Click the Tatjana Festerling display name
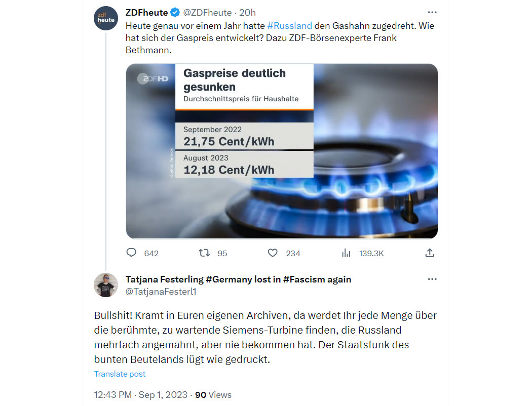Screen dimensions: 532x406 pos(238,279)
